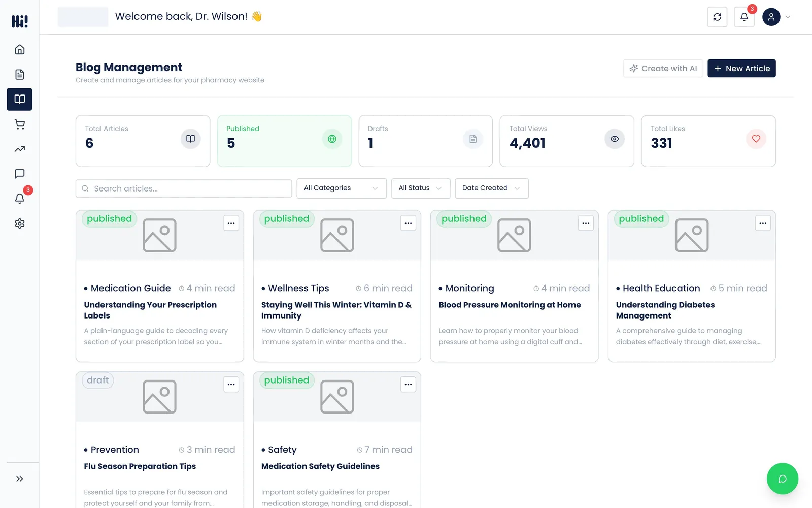Open the chat messages icon in sidebar
812x508 pixels.
tap(19, 174)
